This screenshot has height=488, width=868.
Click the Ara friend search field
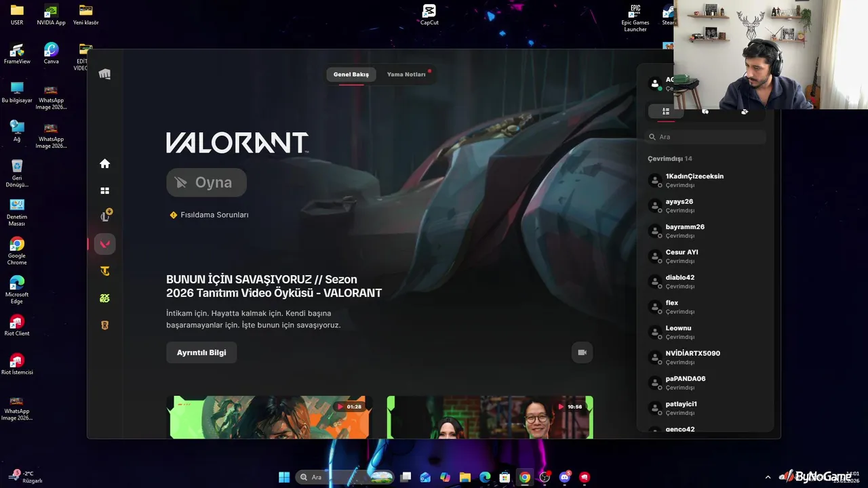(x=705, y=137)
